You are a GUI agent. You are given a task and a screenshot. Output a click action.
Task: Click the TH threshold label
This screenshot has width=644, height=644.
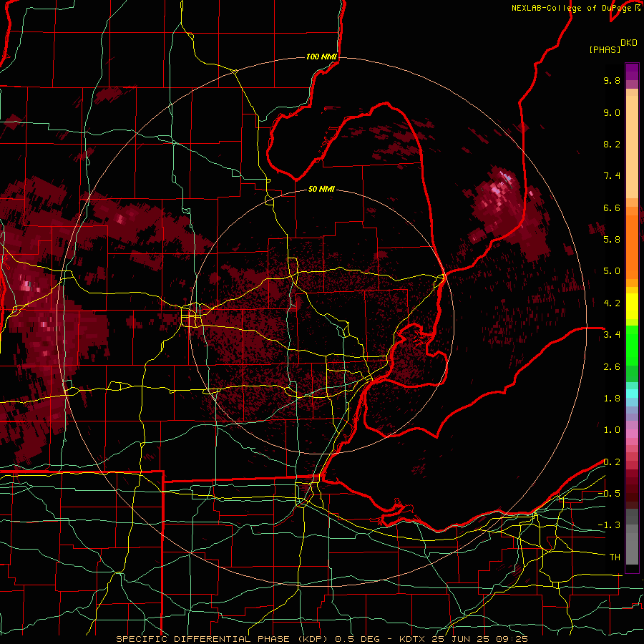(x=615, y=557)
